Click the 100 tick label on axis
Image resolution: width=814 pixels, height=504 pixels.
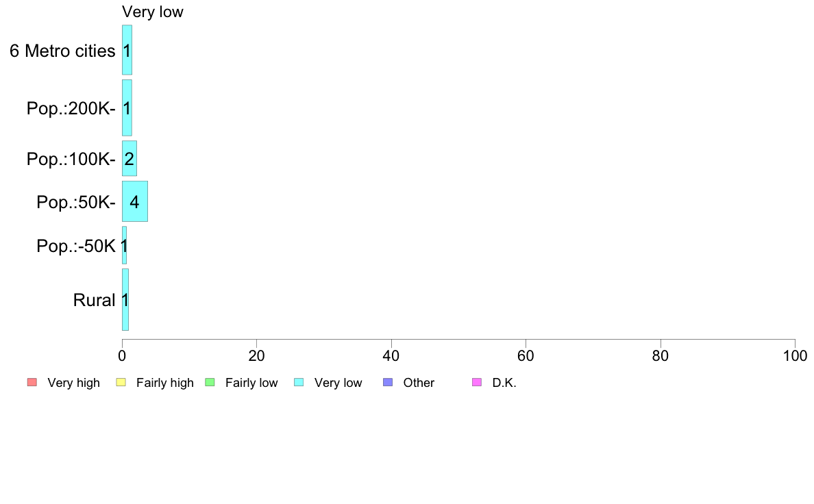point(795,355)
